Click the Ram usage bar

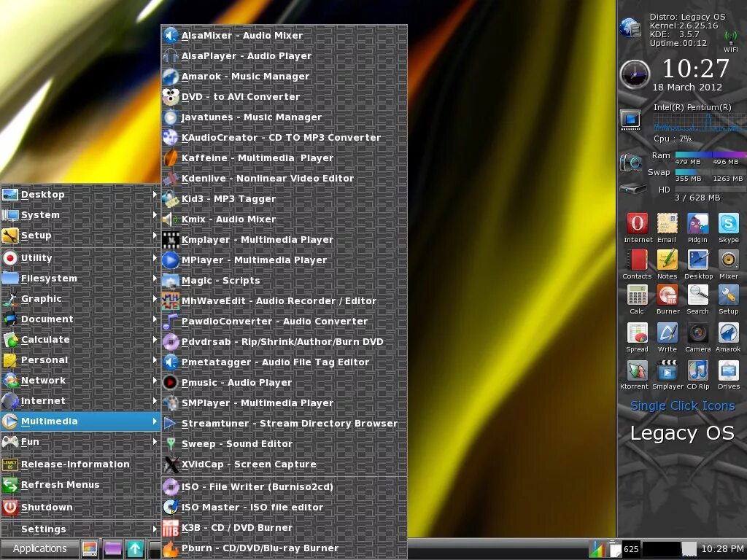[711, 155]
